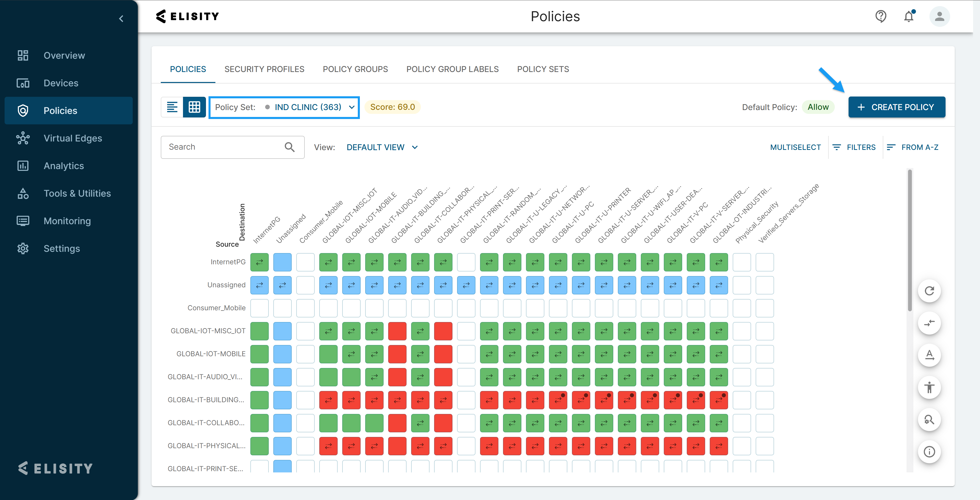Switch to the Security Profiles tab

pos(264,69)
